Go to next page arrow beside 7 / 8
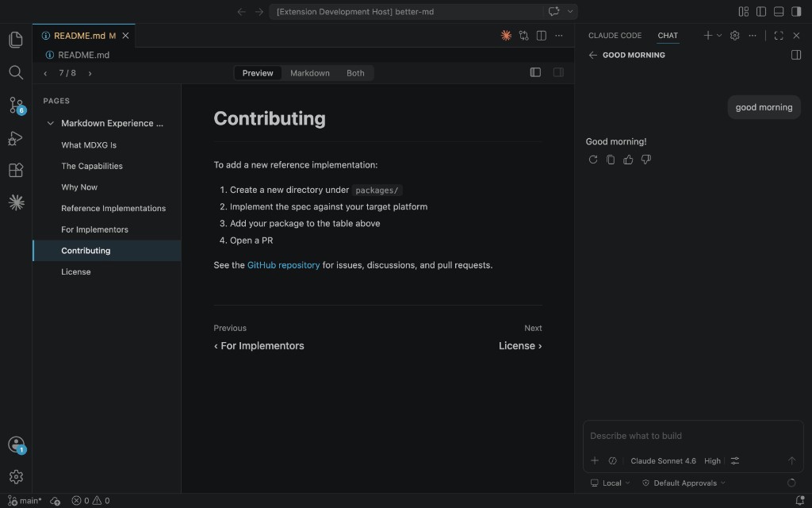 point(90,73)
